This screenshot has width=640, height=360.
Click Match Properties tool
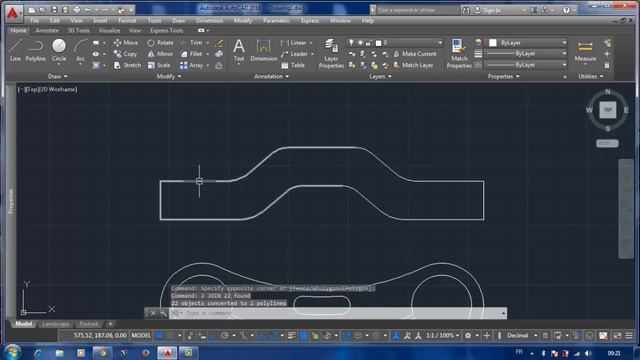(x=459, y=53)
